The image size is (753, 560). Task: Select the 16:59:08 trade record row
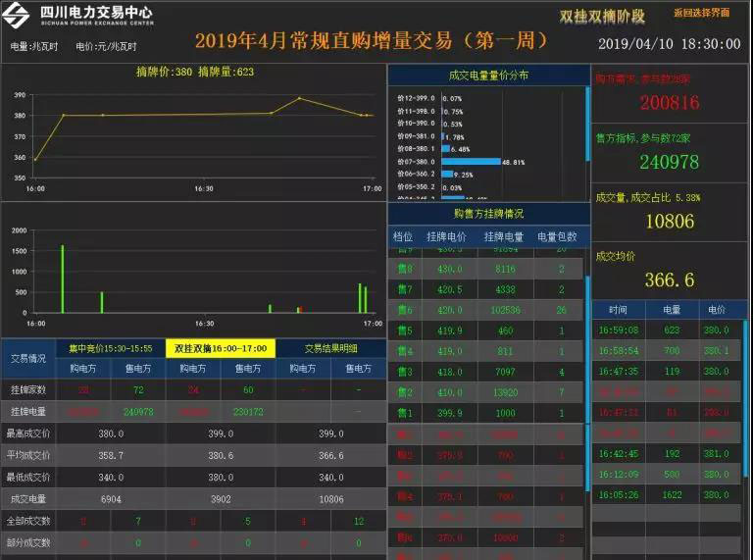click(667, 331)
